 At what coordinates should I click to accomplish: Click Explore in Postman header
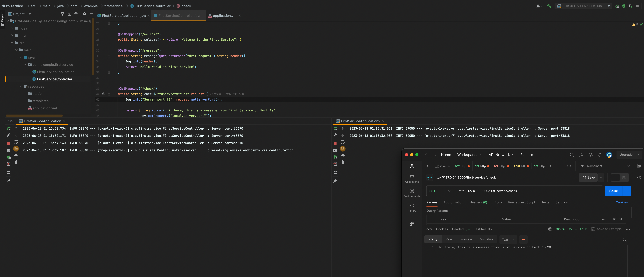[x=527, y=155]
